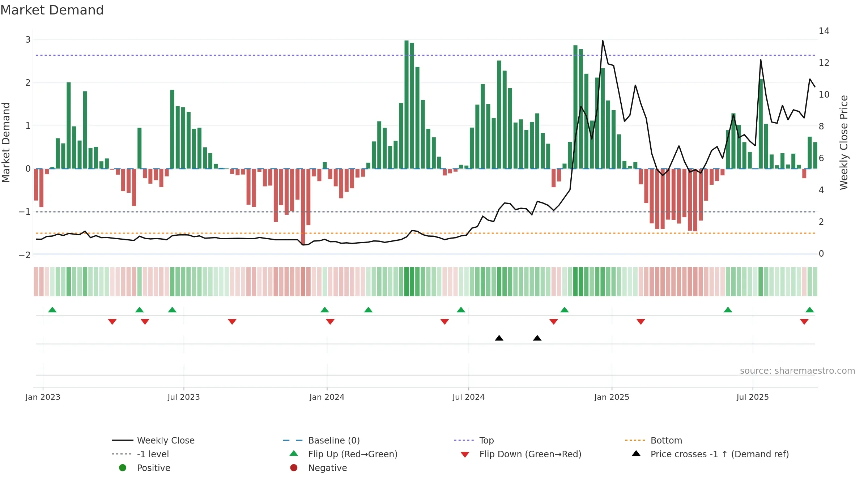
Task: Select flip-up marker just before Jul 2023
Action: point(172,310)
